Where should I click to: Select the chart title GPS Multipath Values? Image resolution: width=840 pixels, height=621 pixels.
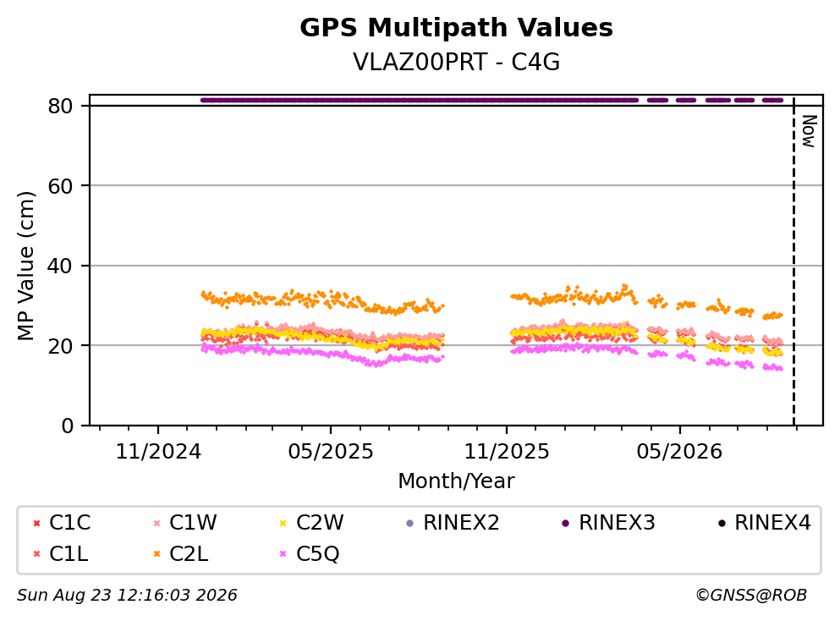click(457, 28)
